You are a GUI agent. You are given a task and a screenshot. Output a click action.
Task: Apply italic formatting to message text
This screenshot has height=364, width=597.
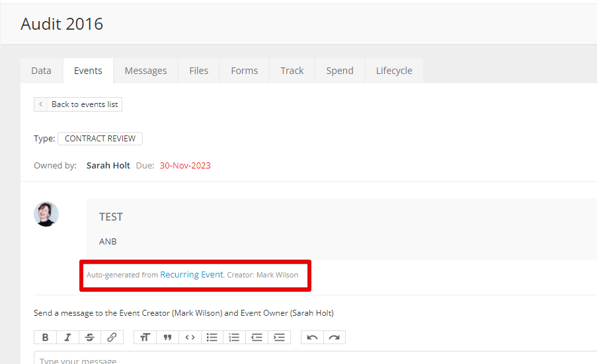click(x=67, y=337)
